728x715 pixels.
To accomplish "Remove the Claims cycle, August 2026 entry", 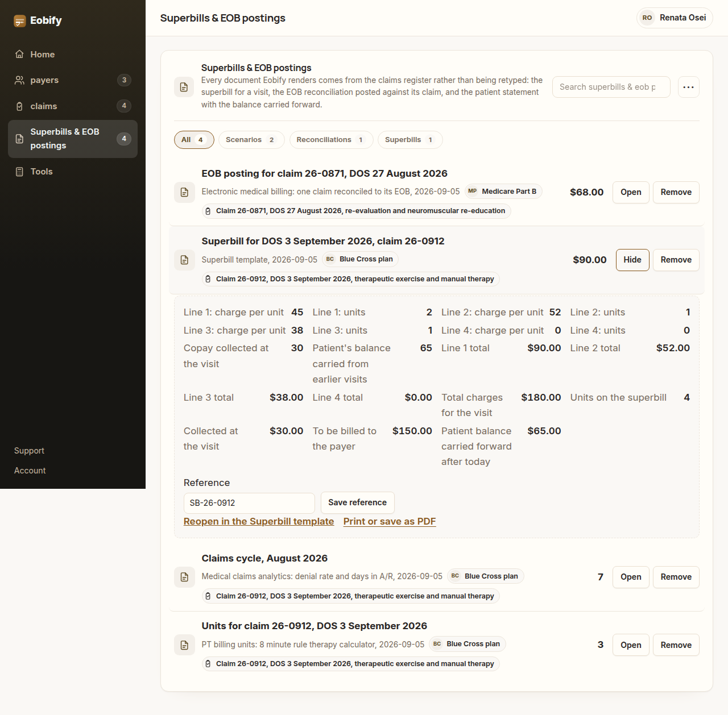I will [676, 577].
